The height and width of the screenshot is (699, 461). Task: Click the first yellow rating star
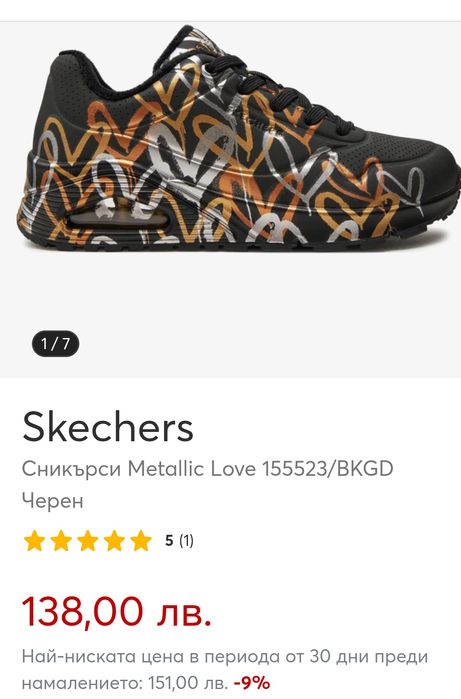pyautogui.click(x=34, y=541)
